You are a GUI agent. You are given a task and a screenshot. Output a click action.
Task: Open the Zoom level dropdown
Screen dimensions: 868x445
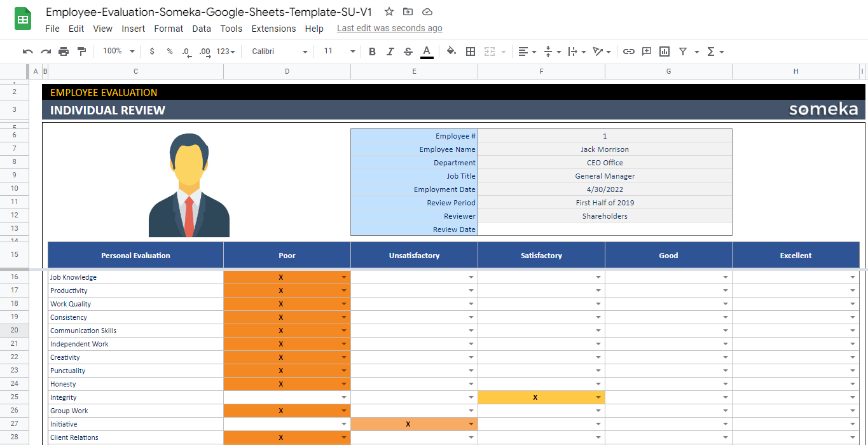pos(118,51)
